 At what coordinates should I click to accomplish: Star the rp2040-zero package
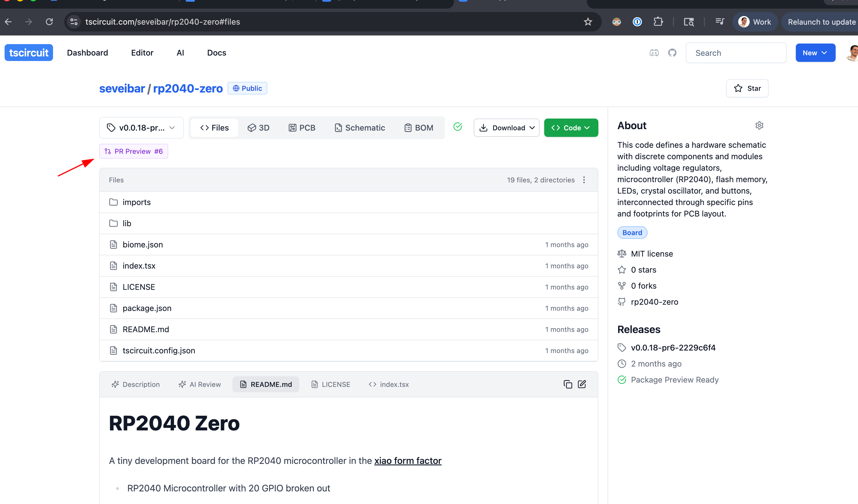[x=747, y=88]
